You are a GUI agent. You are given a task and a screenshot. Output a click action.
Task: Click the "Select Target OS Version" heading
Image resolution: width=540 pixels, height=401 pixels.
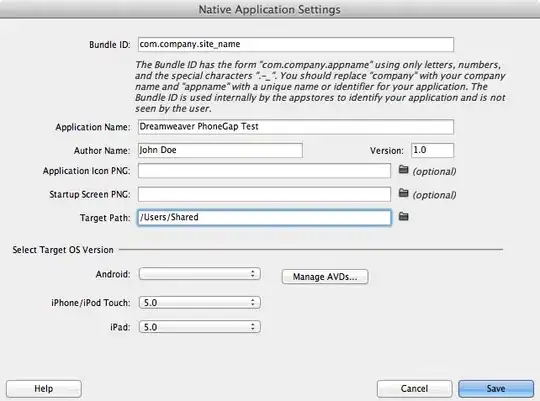[x=63, y=250]
